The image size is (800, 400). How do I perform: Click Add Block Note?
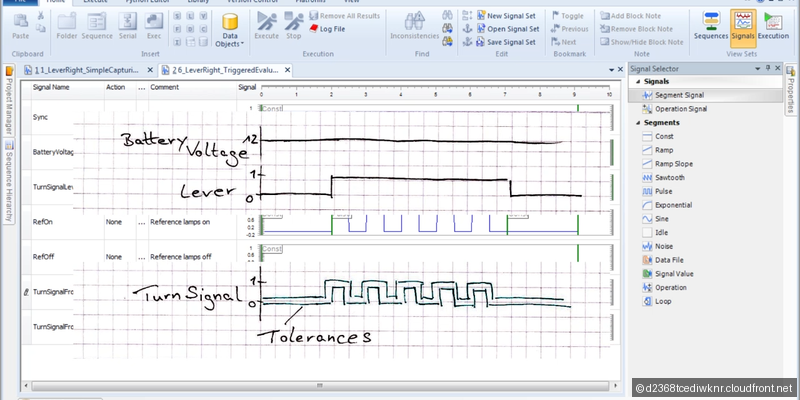(630, 16)
